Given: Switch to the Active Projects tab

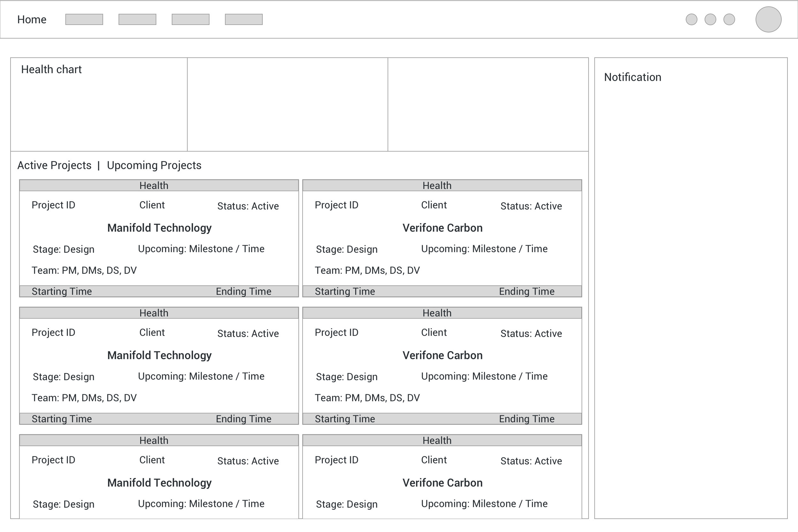Looking at the screenshot, I should (x=54, y=165).
